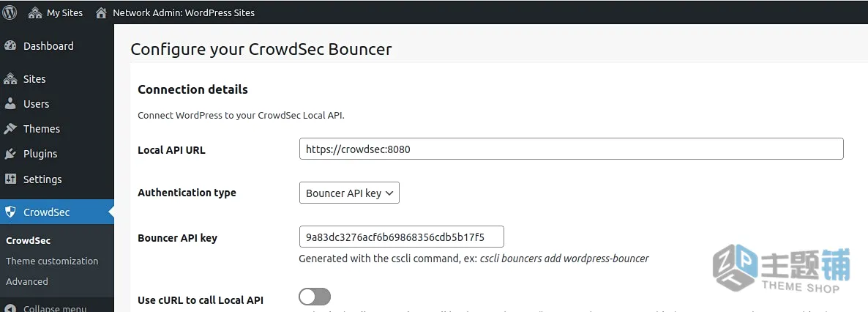Click the Collapse menu arrow icon
The height and width of the screenshot is (312, 868).
coord(10,308)
